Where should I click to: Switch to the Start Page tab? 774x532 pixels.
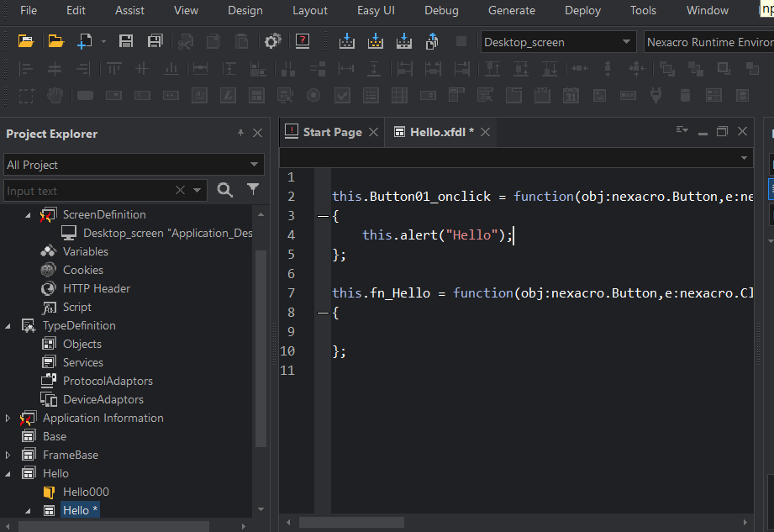click(x=332, y=132)
